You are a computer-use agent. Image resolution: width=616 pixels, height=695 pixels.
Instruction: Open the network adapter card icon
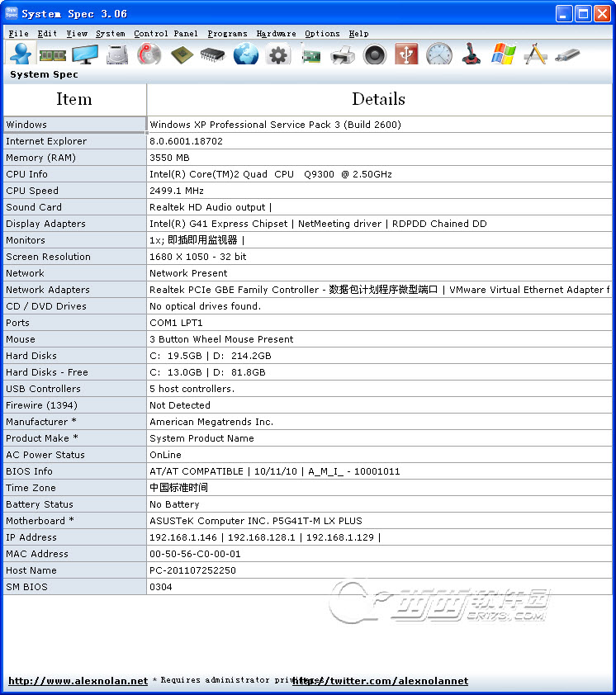[x=310, y=55]
